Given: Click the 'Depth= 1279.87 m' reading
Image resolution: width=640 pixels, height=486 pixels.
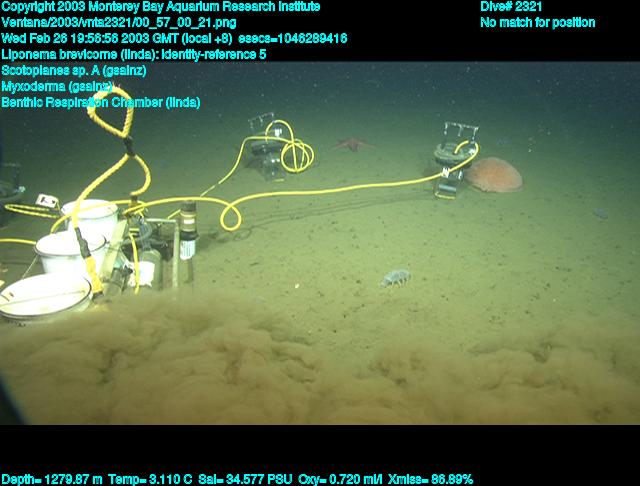Looking at the screenshot, I should pos(52,479).
